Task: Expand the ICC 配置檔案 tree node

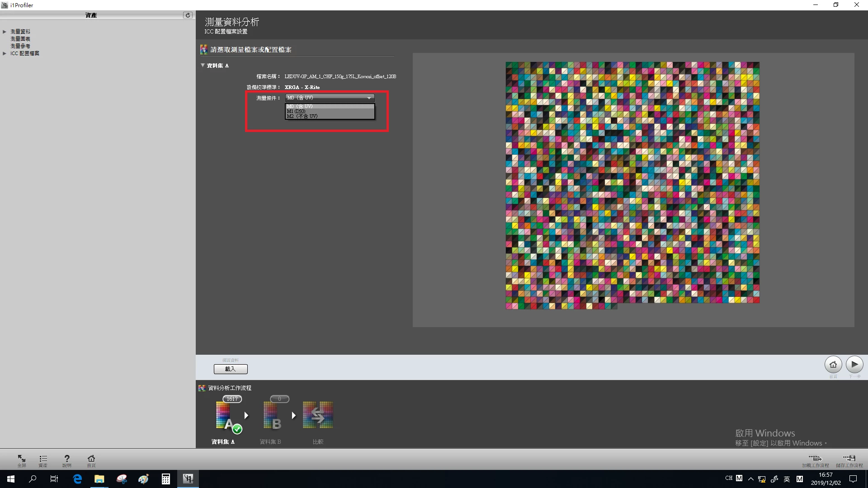Action: (5, 53)
